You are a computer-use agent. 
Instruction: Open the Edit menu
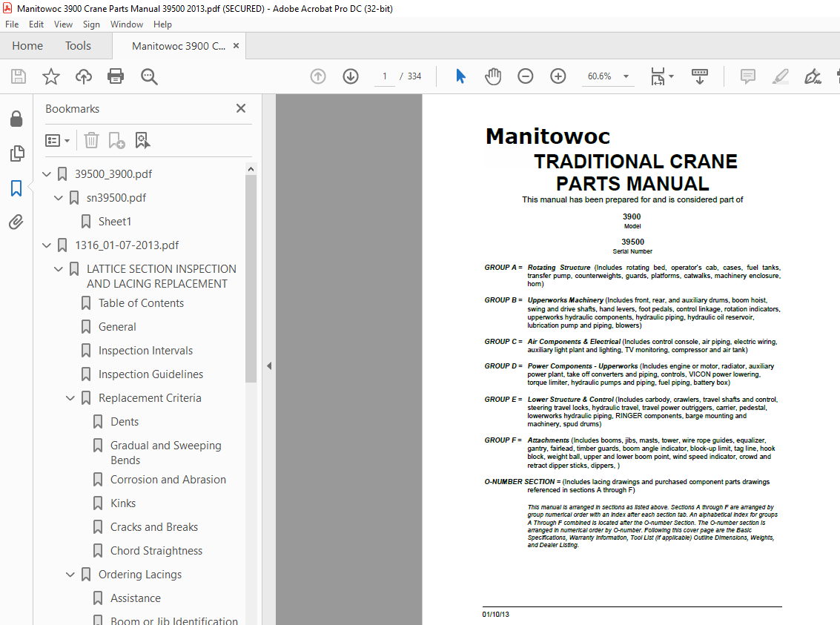(36, 24)
